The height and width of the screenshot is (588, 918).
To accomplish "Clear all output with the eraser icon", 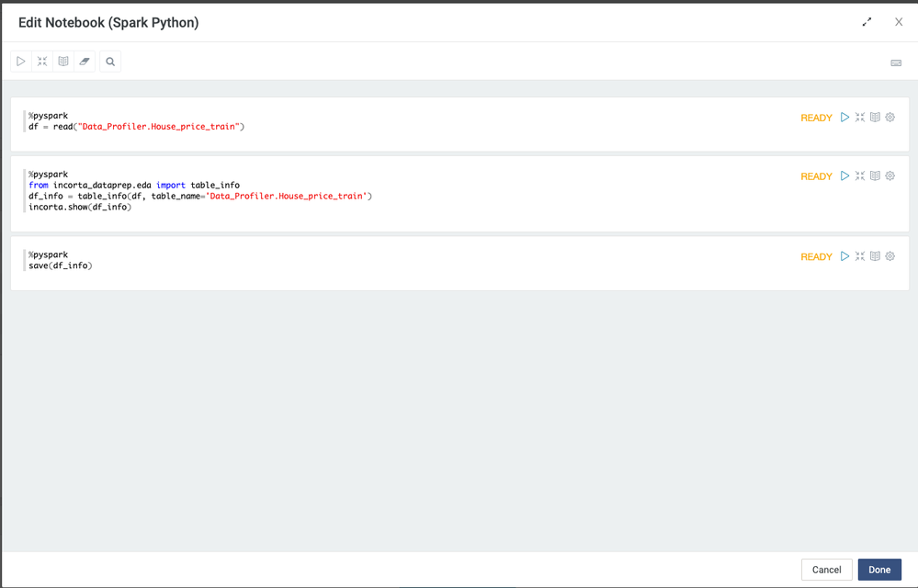I will pos(85,62).
